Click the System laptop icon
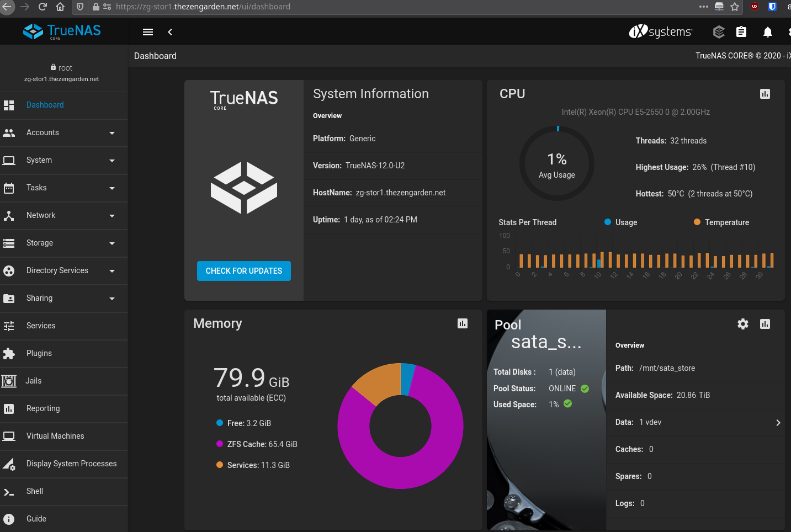Screen dimensions: 791x532 pos(9,160)
